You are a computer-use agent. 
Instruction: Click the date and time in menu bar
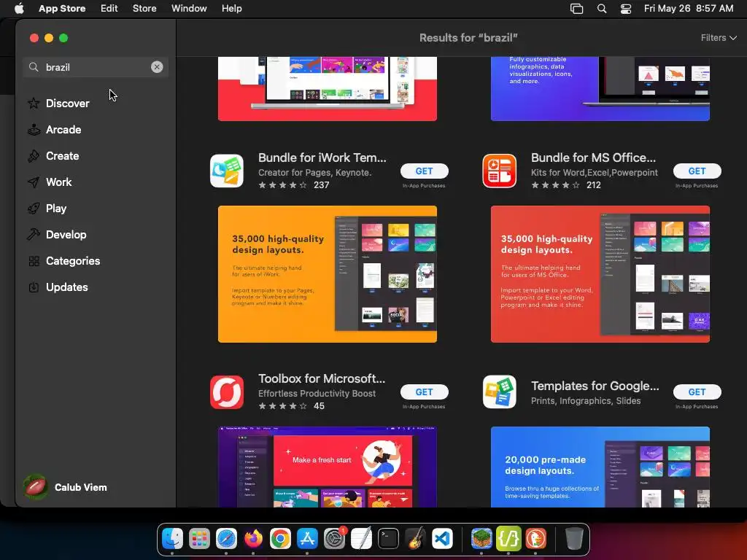(x=689, y=8)
